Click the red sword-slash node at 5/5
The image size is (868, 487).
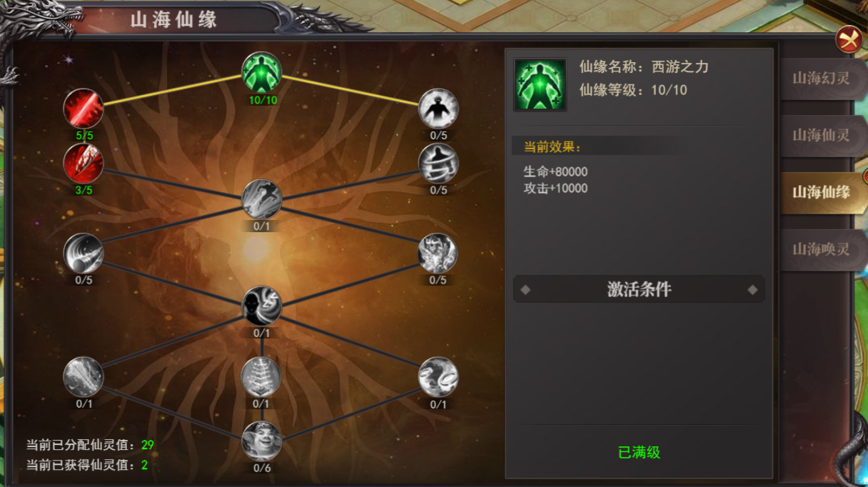[x=84, y=109]
